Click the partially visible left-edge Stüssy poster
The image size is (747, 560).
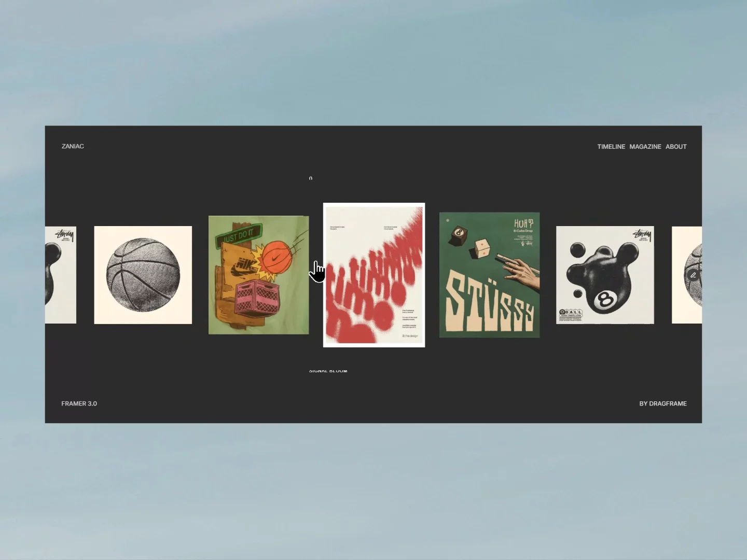tap(61, 275)
